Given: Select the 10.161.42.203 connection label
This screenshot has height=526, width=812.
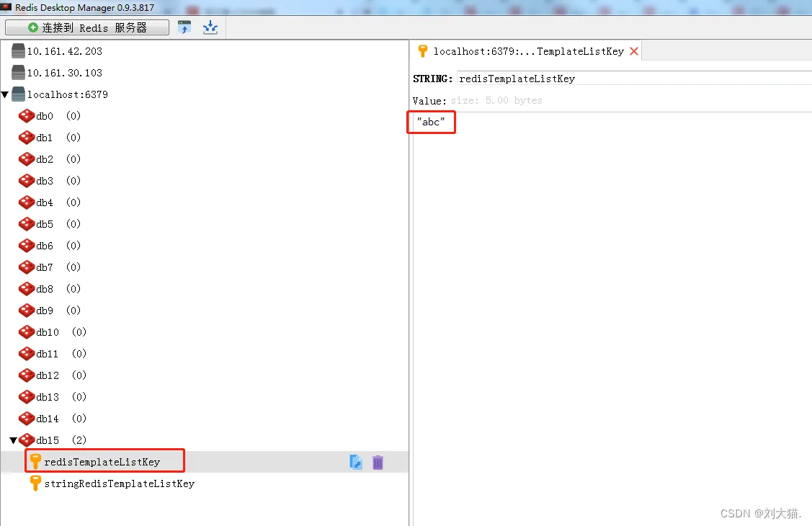Looking at the screenshot, I should tap(65, 51).
